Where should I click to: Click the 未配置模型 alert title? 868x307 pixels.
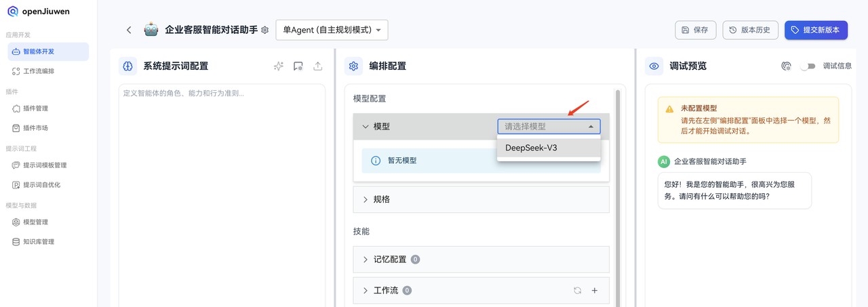(699, 108)
